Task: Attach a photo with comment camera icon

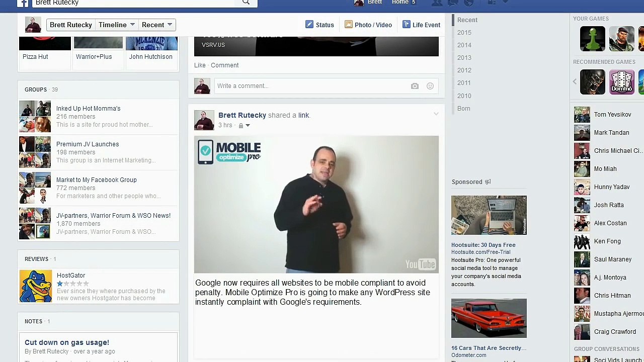Action: (x=415, y=86)
